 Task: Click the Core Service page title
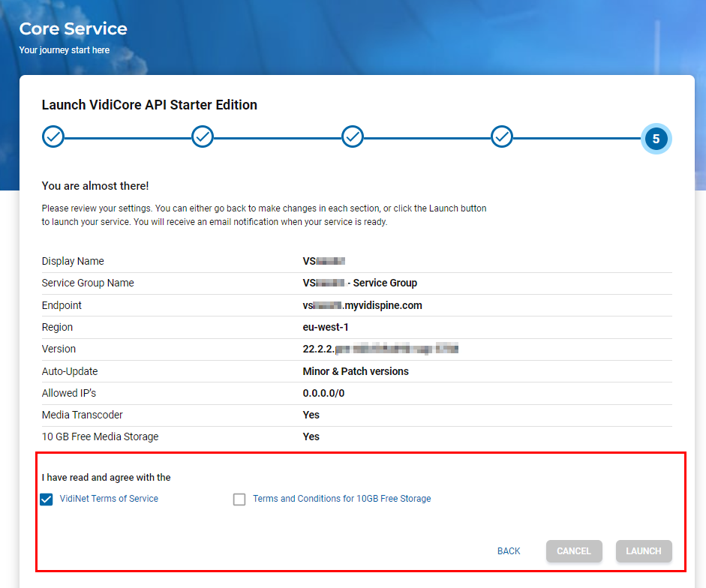point(73,29)
